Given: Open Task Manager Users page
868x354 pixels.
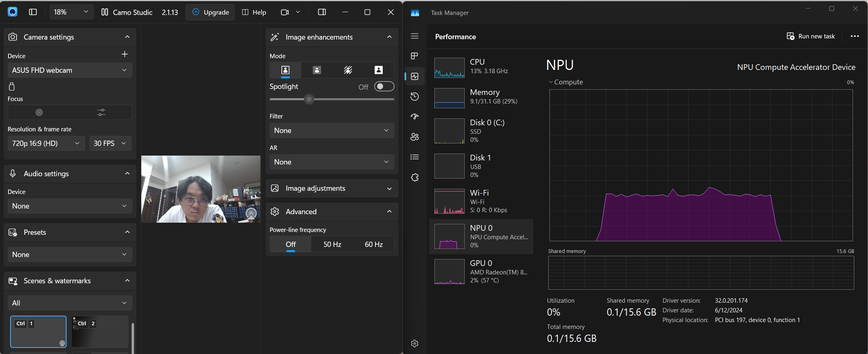Looking at the screenshot, I should pyautogui.click(x=415, y=137).
